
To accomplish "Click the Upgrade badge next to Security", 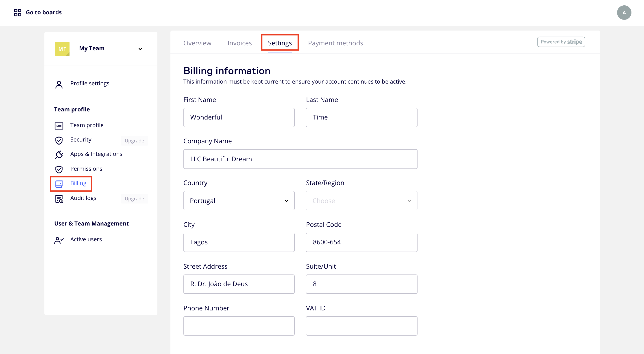I will coord(134,141).
